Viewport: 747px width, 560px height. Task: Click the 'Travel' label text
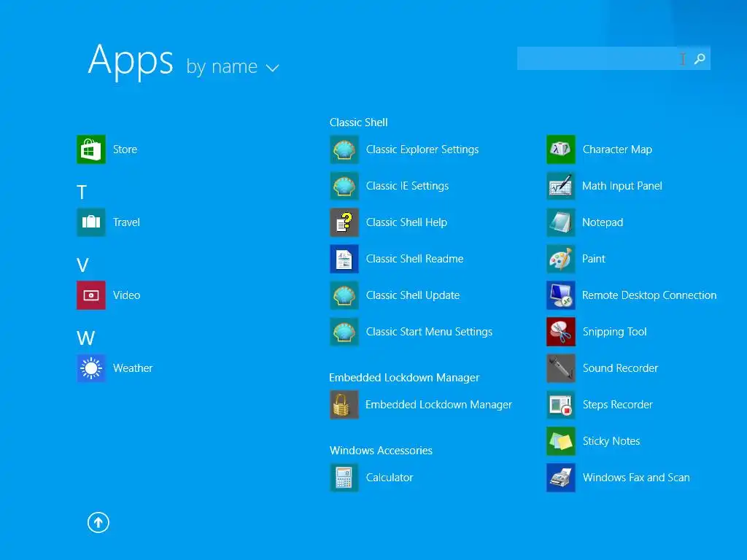126,222
